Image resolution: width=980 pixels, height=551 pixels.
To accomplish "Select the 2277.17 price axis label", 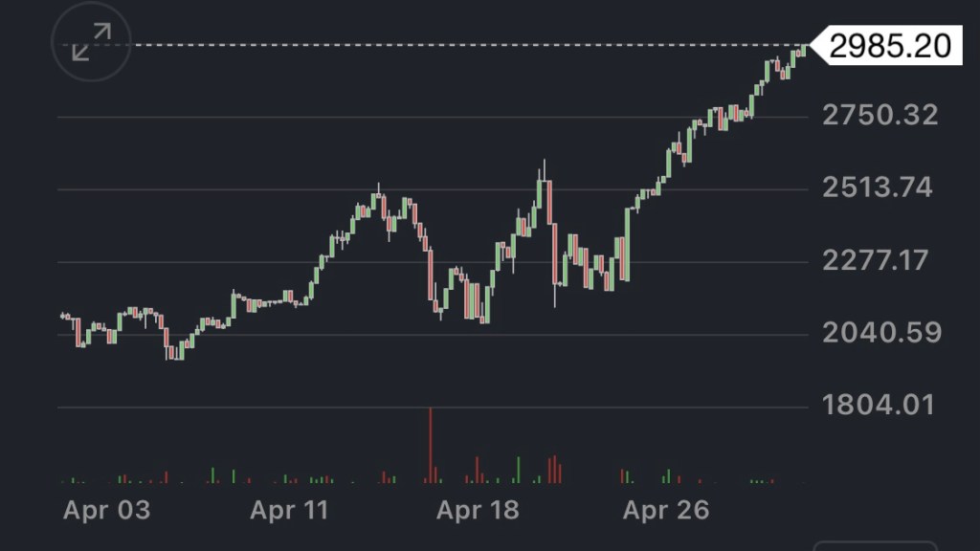I will click(x=875, y=260).
